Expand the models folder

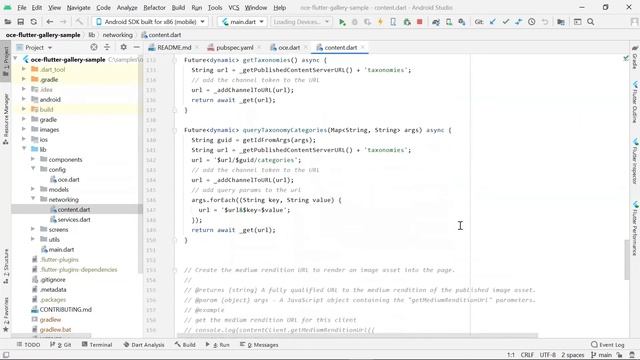coord(33,189)
